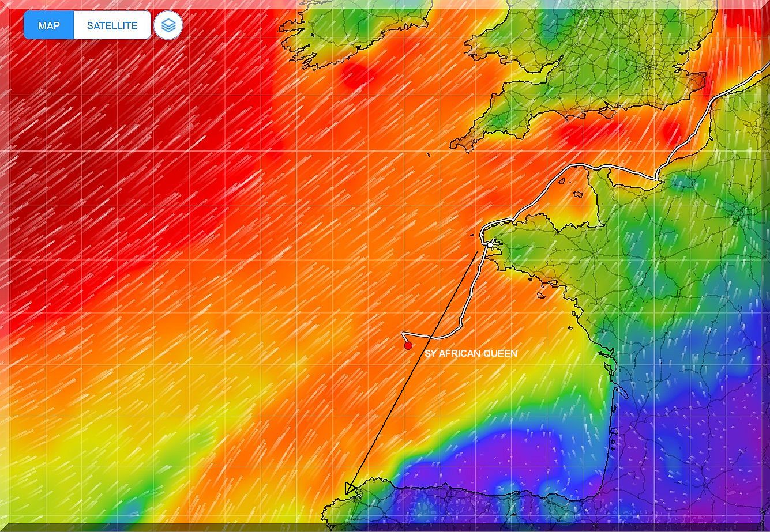Click the Channel Islands outline near Cotentin
770x532 pixels.
click(x=577, y=194)
